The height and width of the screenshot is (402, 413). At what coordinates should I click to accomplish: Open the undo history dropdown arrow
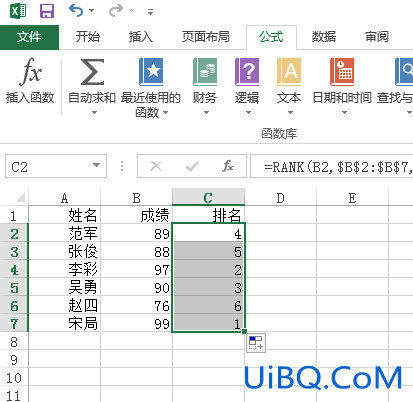[x=91, y=11]
